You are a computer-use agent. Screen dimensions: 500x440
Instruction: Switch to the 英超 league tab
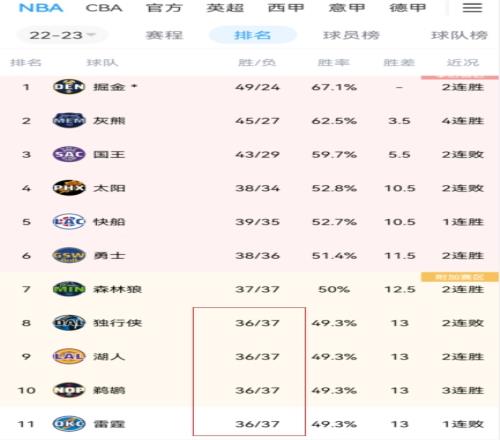tap(225, 8)
